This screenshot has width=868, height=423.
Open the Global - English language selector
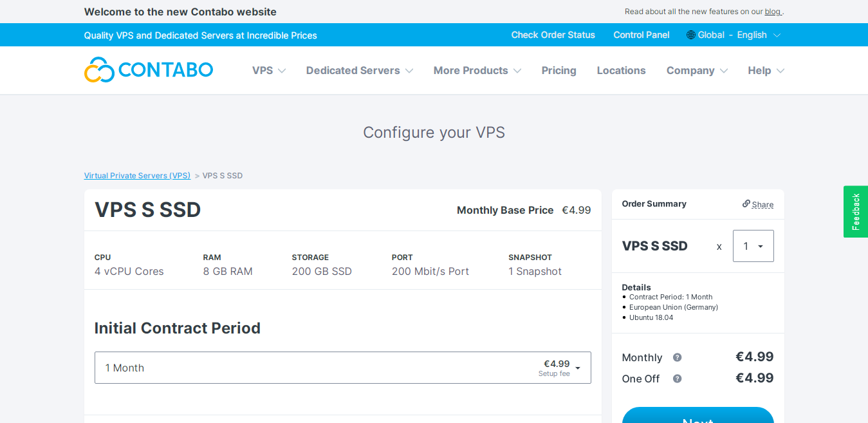click(x=734, y=35)
